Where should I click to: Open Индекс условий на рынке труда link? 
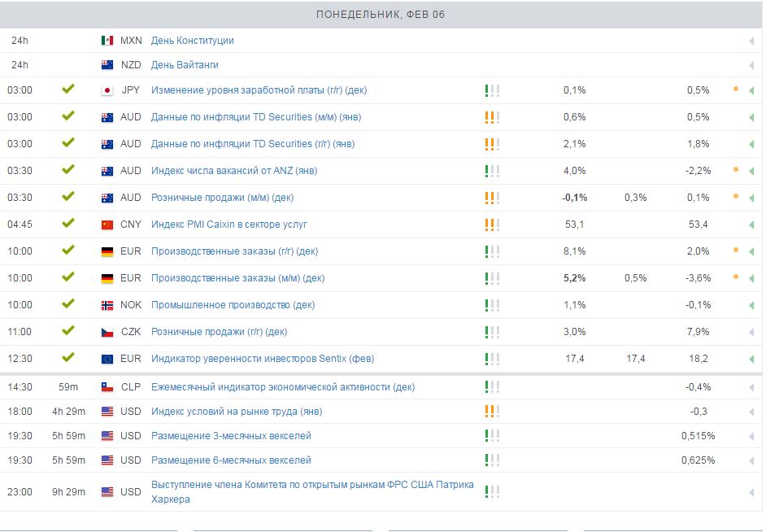[237, 412]
